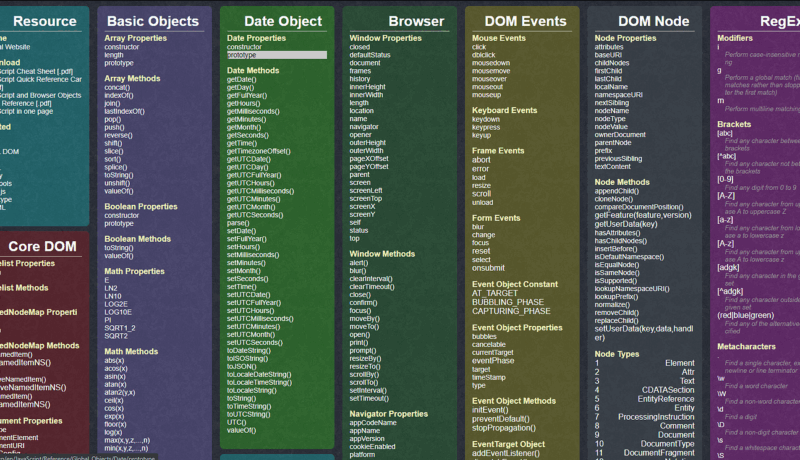The height and width of the screenshot is (460, 800).
Task: Click [0-9] bracket expression
Action: coord(725,179)
